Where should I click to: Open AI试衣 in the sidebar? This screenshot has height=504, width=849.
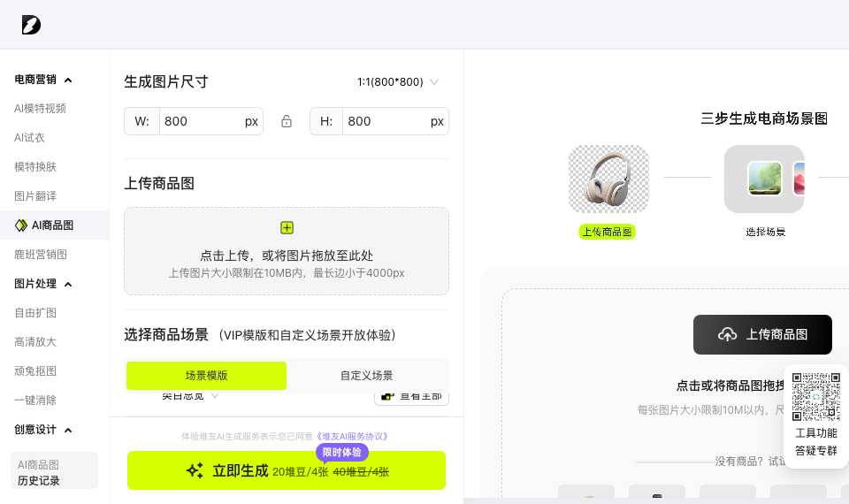point(29,138)
